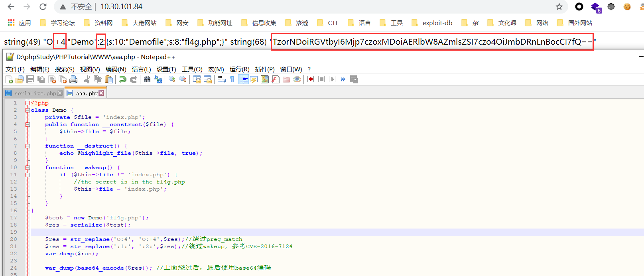
Task: Toggle the monitoring eye icon
Action: point(297,79)
